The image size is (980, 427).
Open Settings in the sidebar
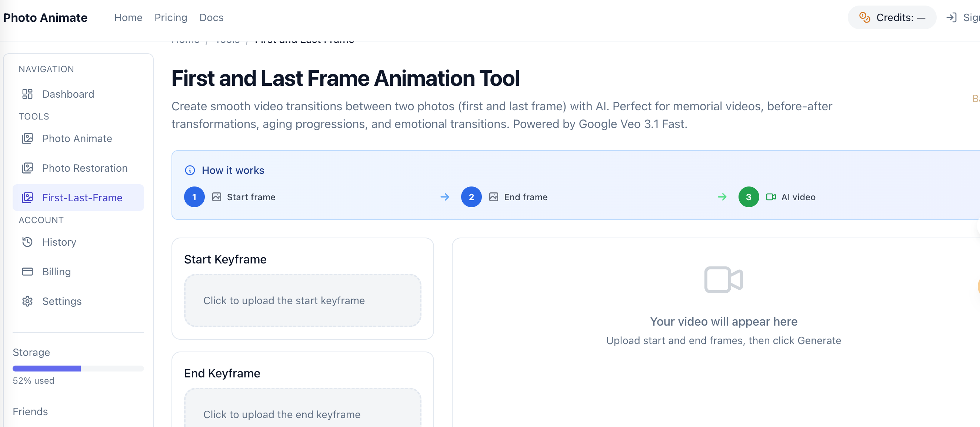(x=79, y=302)
